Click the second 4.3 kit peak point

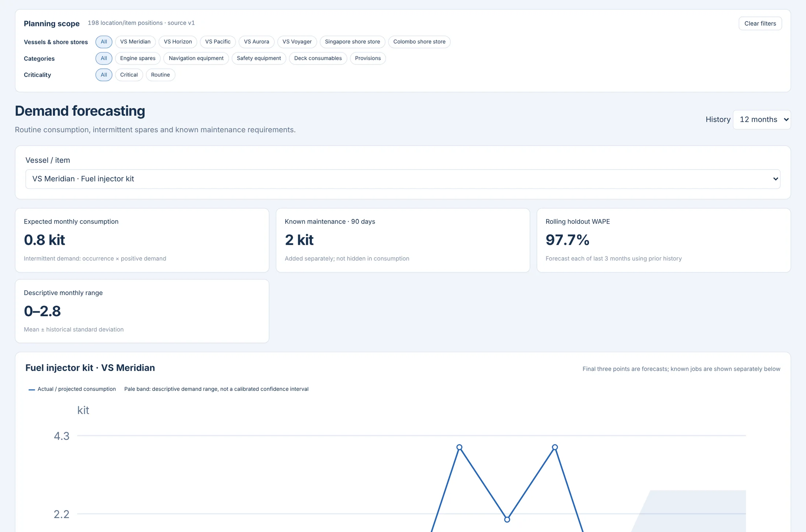pyautogui.click(x=555, y=447)
